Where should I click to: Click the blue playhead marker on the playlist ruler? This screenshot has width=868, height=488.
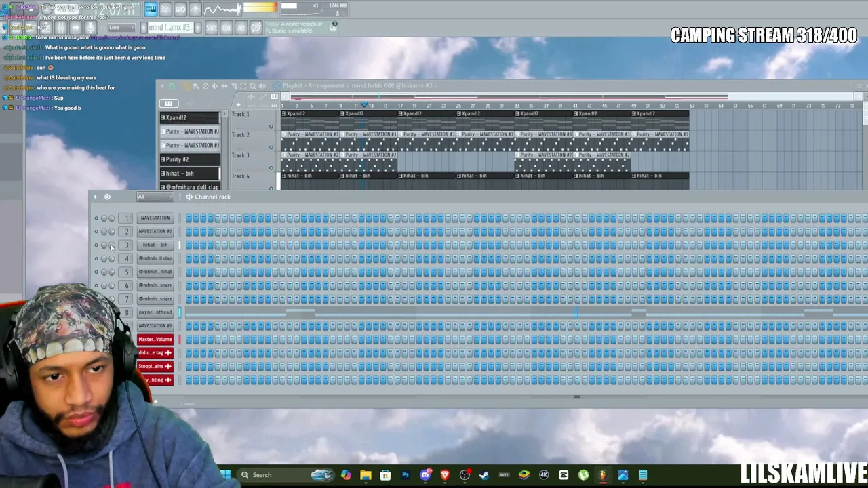[364, 104]
